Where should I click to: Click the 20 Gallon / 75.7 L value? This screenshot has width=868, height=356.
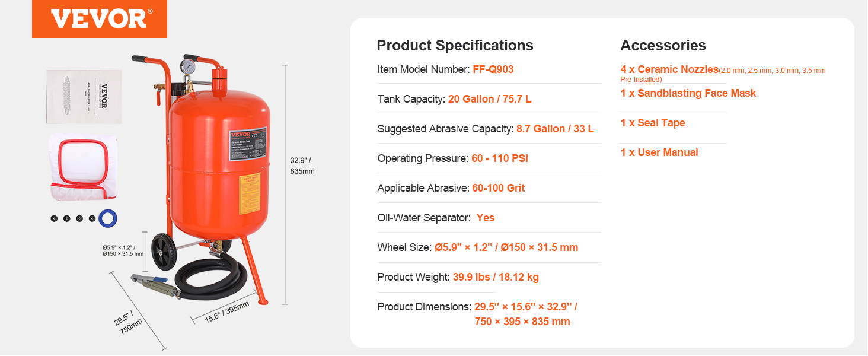click(490, 99)
